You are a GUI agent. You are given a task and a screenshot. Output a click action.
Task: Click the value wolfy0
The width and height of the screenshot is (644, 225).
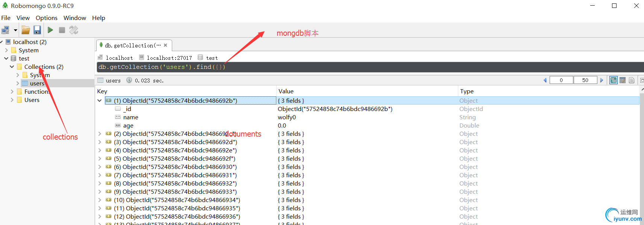point(287,117)
